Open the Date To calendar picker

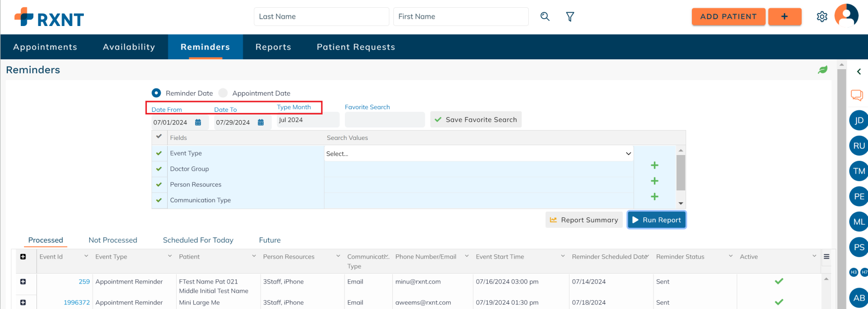tap(261, 123)
